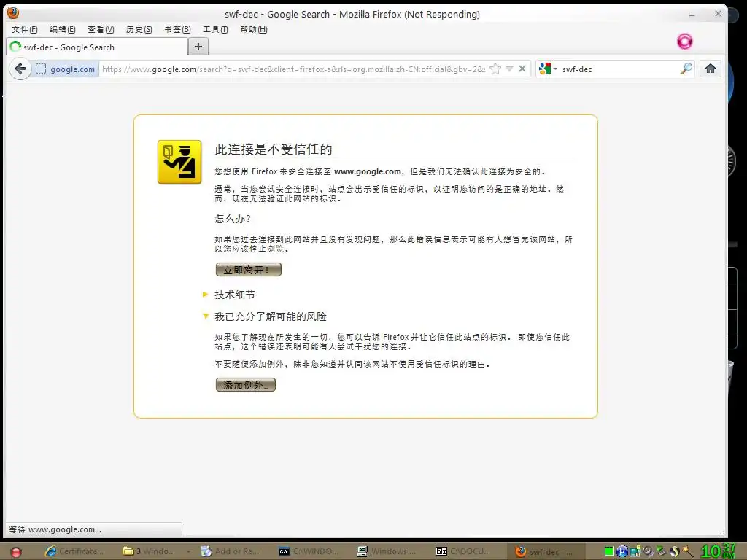Click the magic wand tray icon

[688, 551]
